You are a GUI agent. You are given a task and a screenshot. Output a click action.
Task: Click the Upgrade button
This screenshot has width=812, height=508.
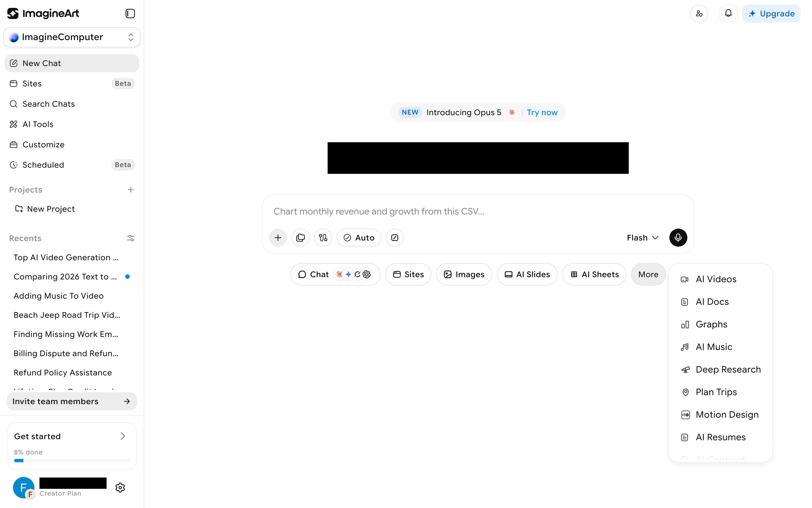771,14
